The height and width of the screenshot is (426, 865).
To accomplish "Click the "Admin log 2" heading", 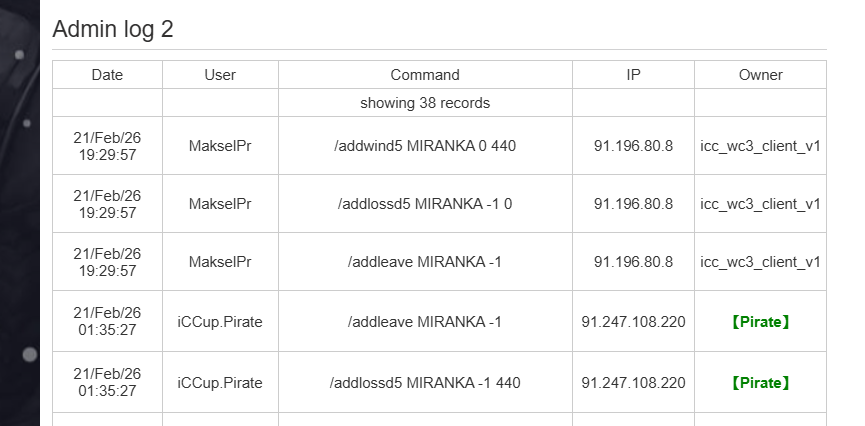I will [x=113, y=29].
